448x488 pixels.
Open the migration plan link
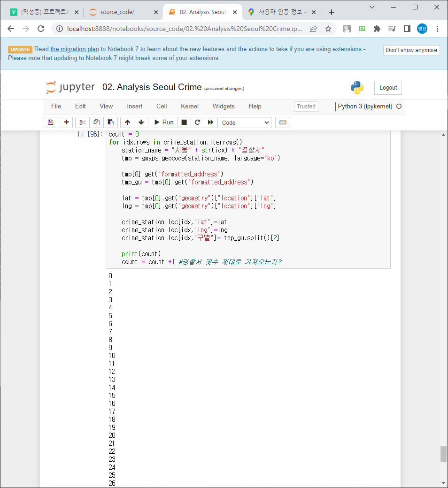pyautogui.click(x=75, y=49)
